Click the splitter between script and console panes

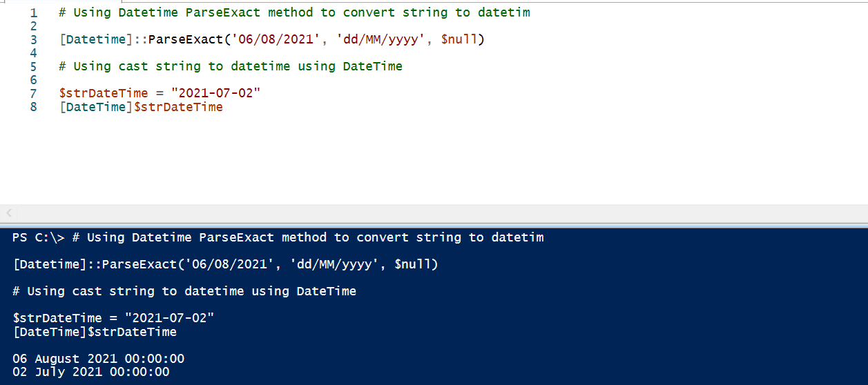(x=434, y=225)
